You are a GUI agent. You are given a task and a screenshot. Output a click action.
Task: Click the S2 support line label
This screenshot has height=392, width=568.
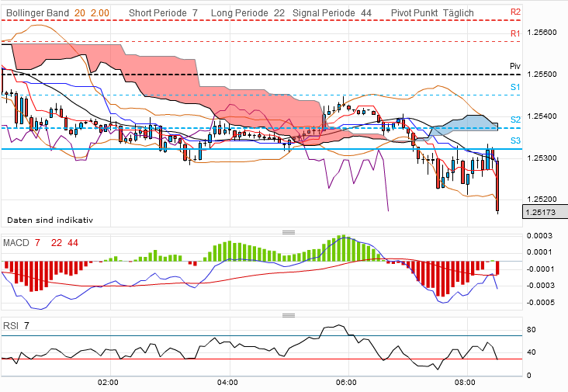(515, 120)
